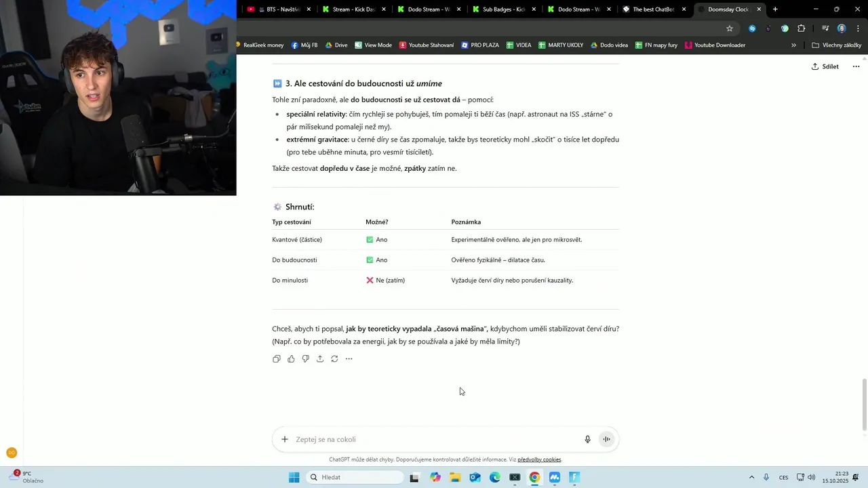Open the Chrome profile avatar

(842, 28)
